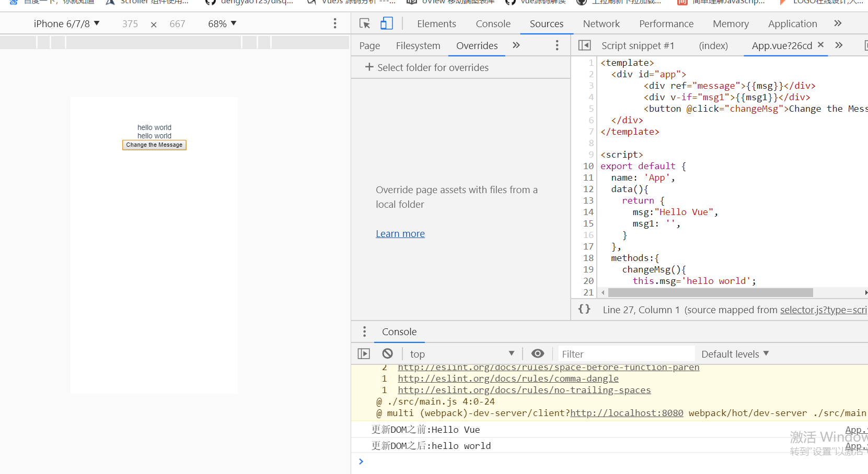
Task: Click line number 14 in the gutter
Action: coord(588,212)
